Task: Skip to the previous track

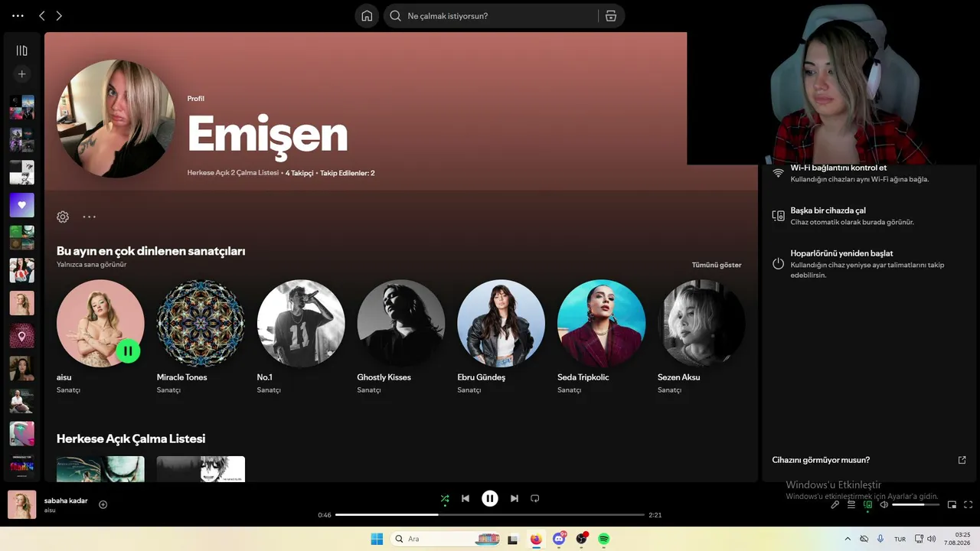Action: tap(465, 499)
